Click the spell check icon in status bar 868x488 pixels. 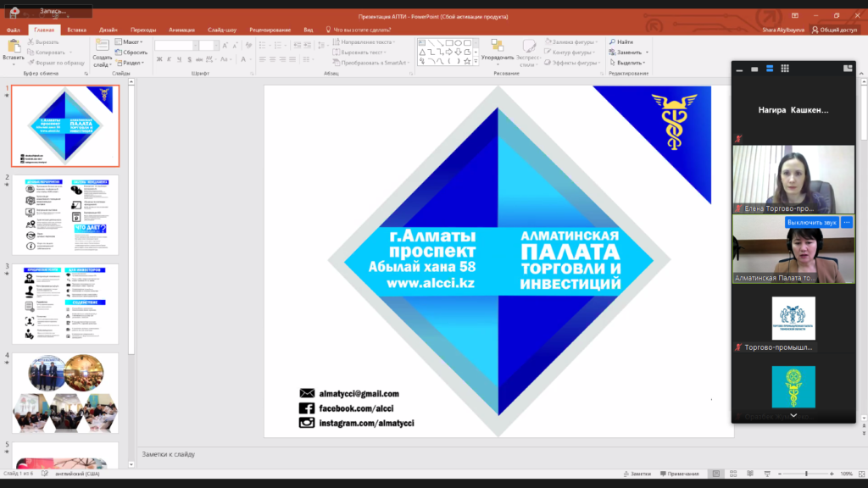coord(45,474)
